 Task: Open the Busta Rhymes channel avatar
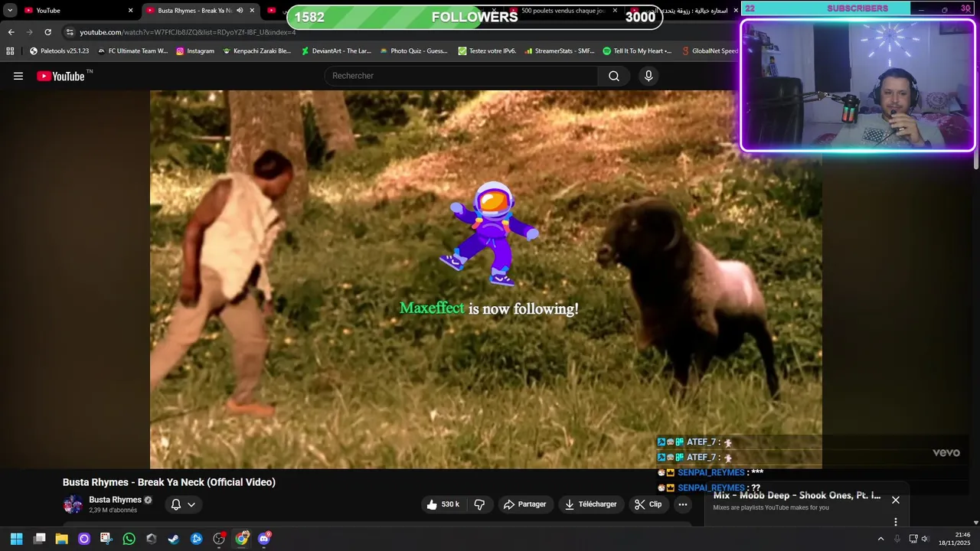pos(73,504)
